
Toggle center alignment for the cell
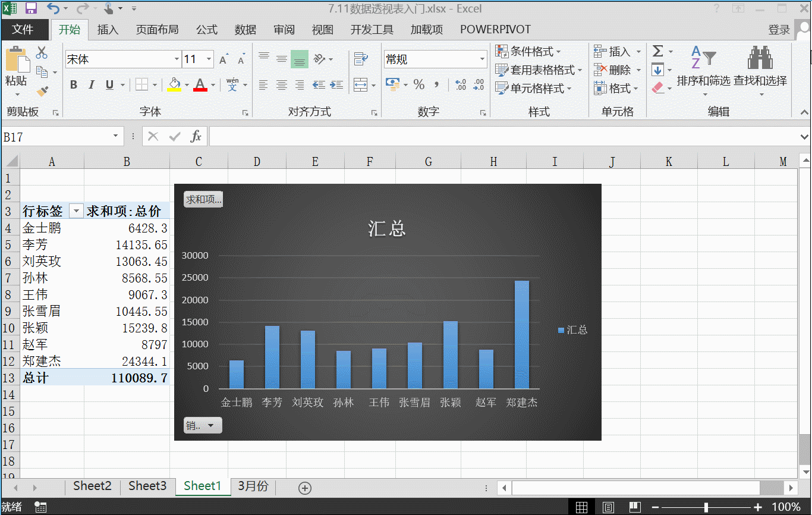click(281, 85)
